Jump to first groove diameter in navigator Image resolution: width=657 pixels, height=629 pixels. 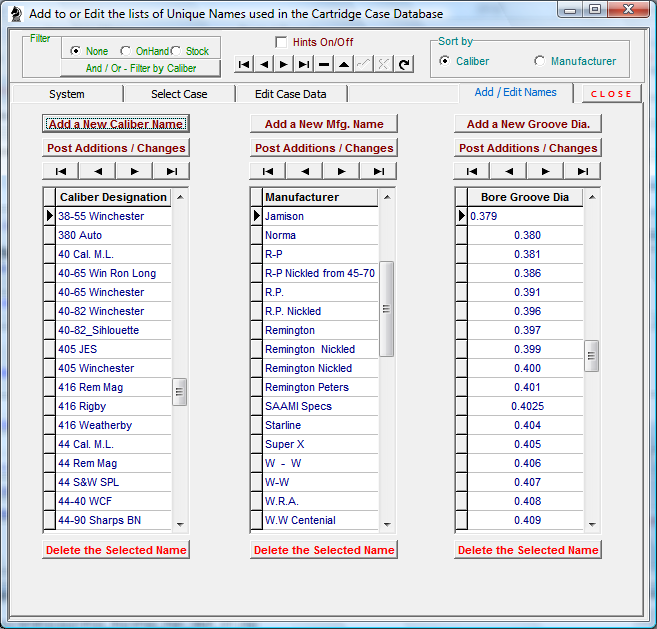point(472,171)
